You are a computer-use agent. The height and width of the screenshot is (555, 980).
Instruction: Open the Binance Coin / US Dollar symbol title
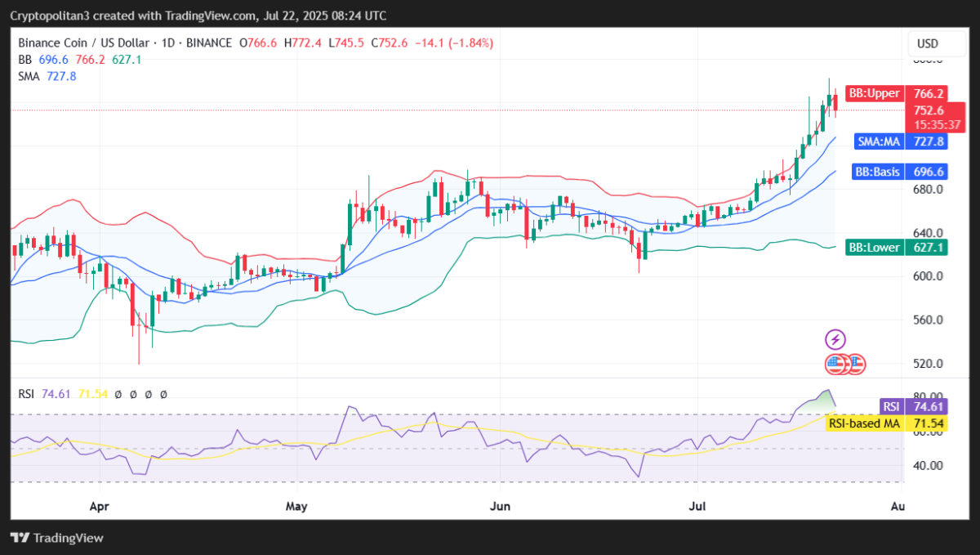[x=85, y=43]
